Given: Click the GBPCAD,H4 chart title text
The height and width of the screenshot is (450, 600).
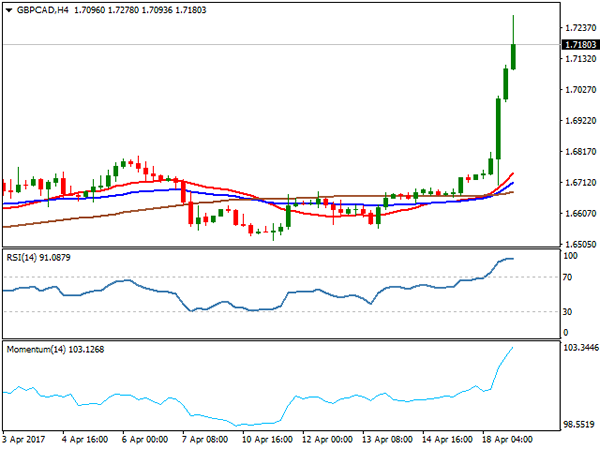Looking at the screenshot, I should [x=42, y=10].
